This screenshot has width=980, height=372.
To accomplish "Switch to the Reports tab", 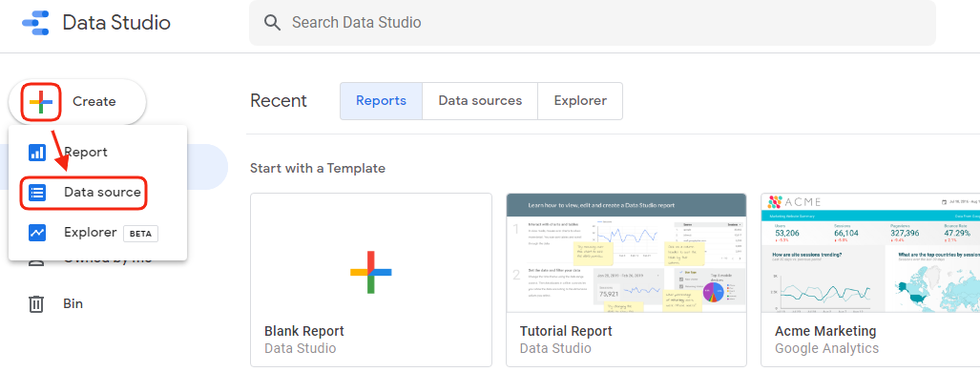I will pos(382,101).
